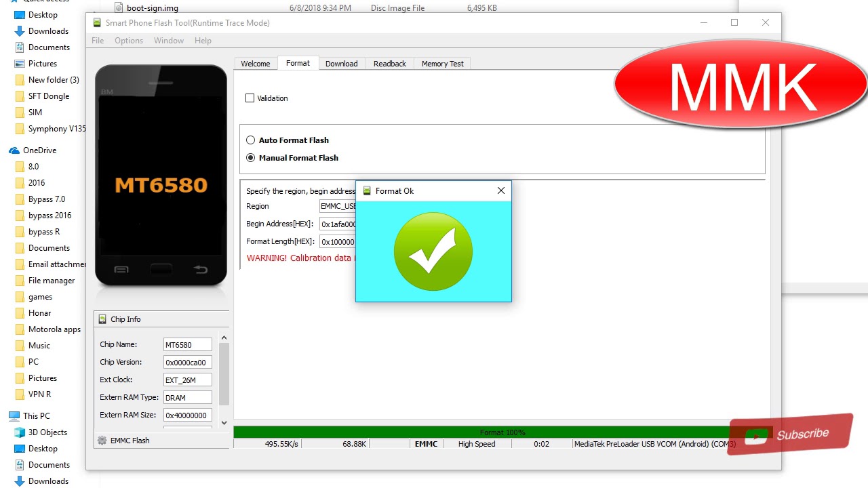Click the Format Ok dialog title icon
The image size is (868, 488).
point(367,190)
